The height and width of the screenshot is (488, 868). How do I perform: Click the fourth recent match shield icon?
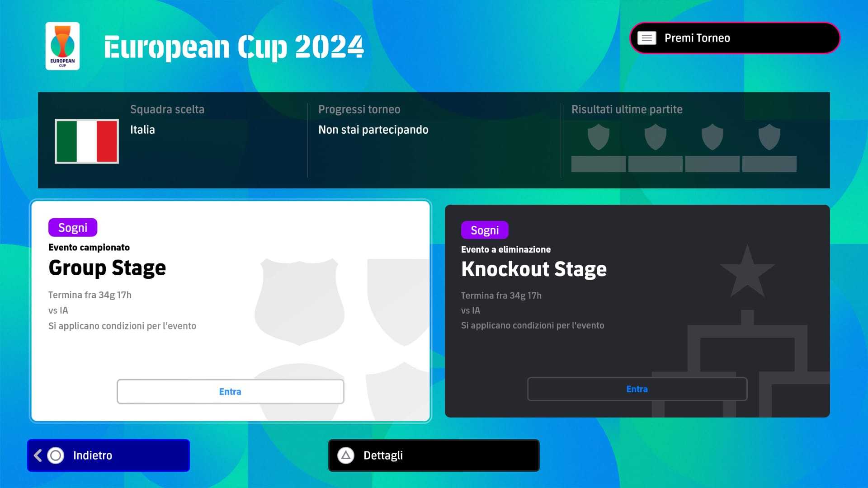pyautogui.click(x=769, y=137)
